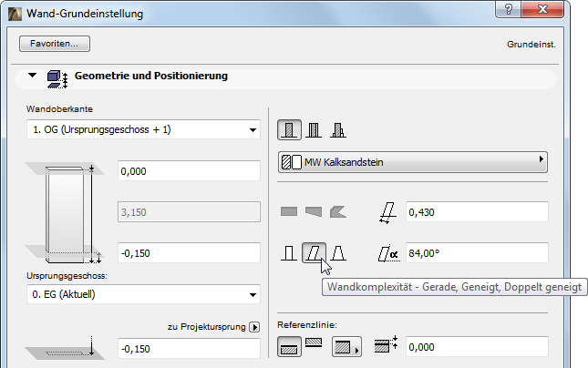Choose the straight wall geometry icon
Viewport: 588px width, 368px height.
(x=289, y=211)
